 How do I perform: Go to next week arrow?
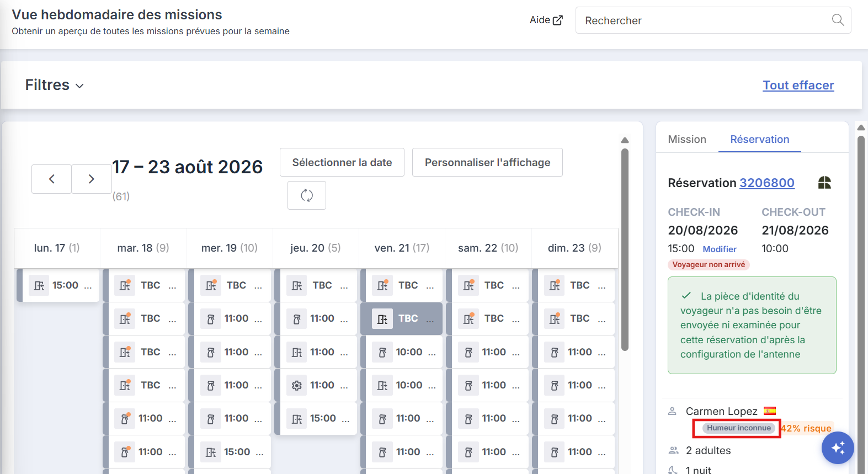tap(92, 179)
